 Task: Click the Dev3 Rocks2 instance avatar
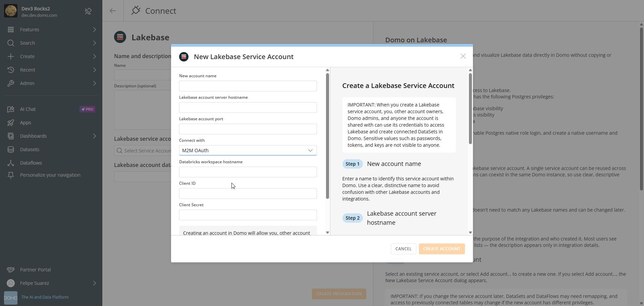pyautogui.click(x=11, y=11)
